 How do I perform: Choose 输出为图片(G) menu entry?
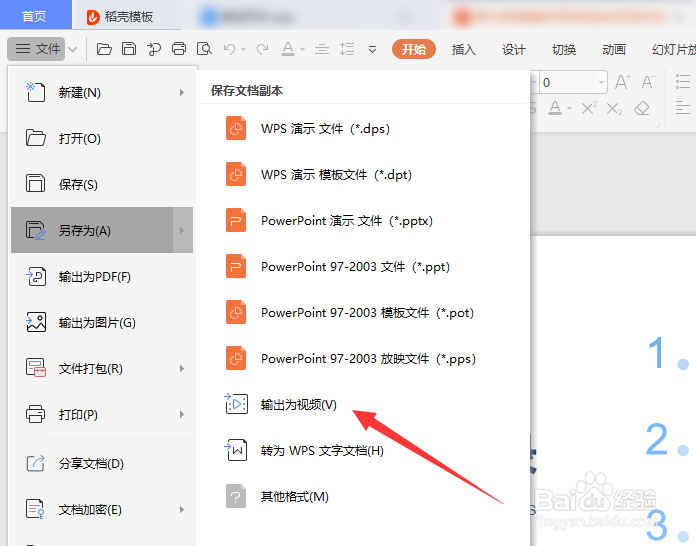pos(102,322)
